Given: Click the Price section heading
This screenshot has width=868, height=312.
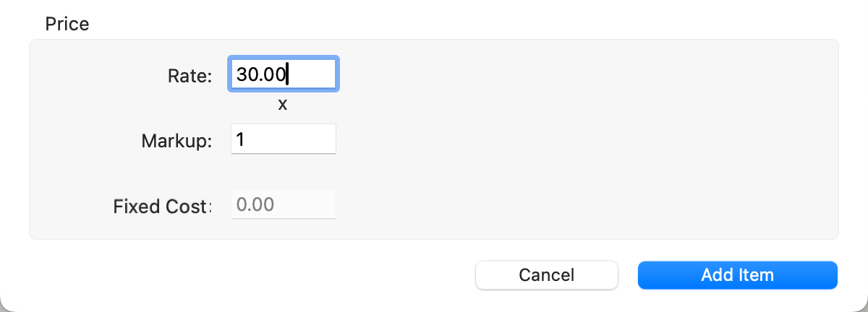Looking at the screenshot, I should coord(67,24).
